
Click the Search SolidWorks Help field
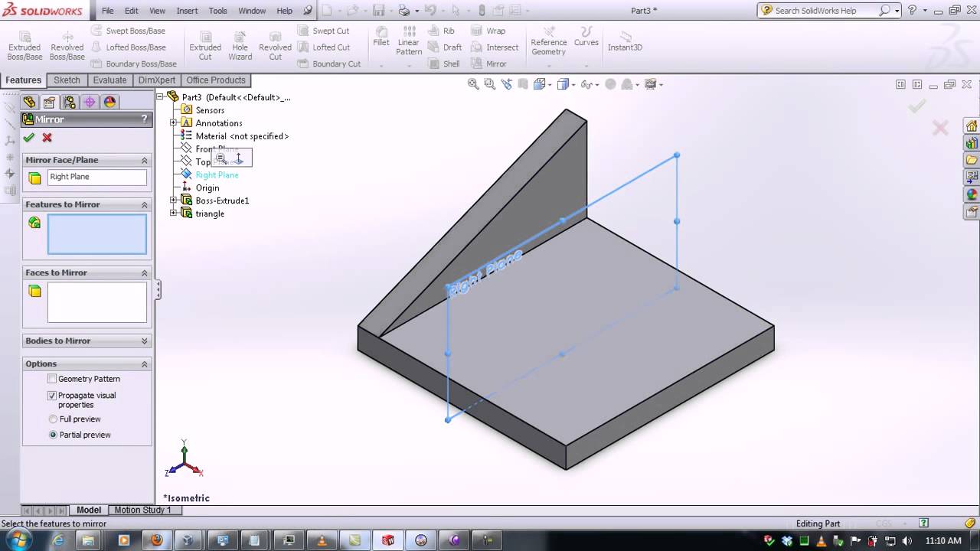pos(825,11)
